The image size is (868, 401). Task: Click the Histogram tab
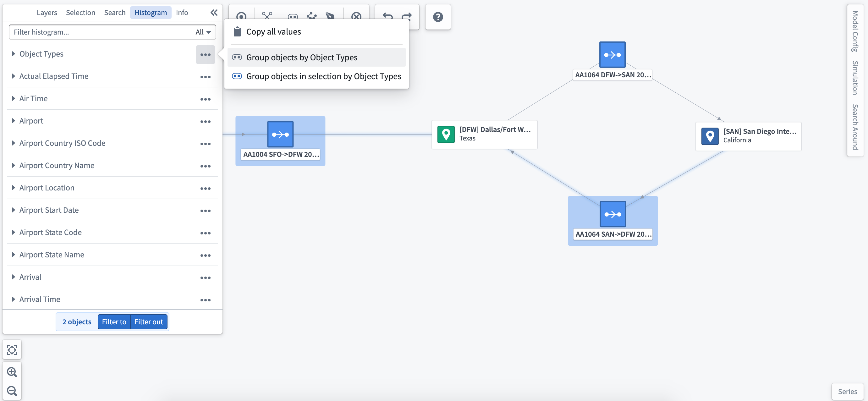pos(150,12)
